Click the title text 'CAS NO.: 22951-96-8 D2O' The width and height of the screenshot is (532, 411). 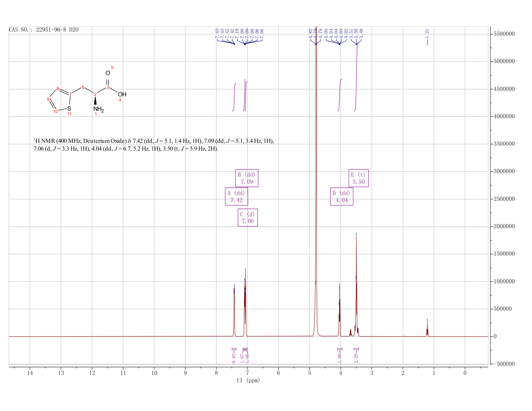44,30
